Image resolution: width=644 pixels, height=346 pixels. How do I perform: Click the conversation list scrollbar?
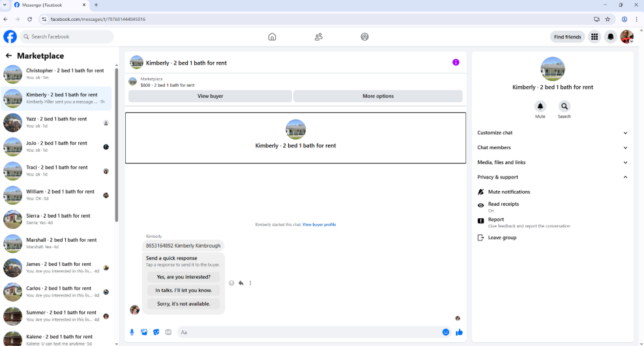point(117,143)
